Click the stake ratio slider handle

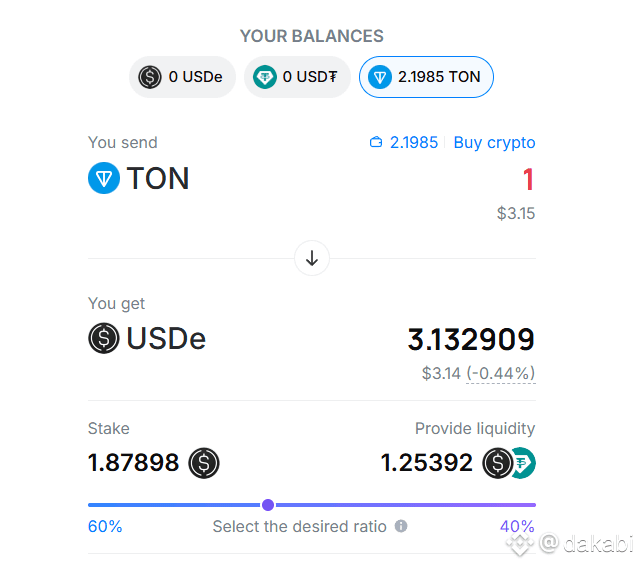click(x=268, y=505)
